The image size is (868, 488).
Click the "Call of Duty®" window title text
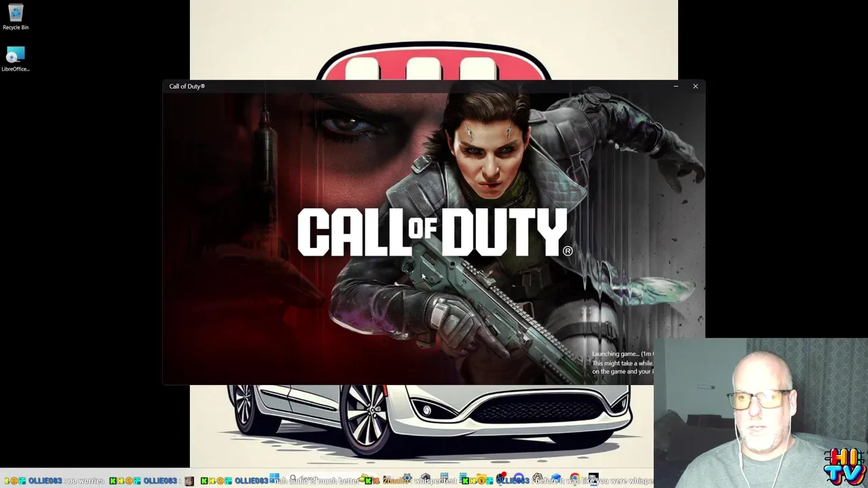click(x=187, y=86)
